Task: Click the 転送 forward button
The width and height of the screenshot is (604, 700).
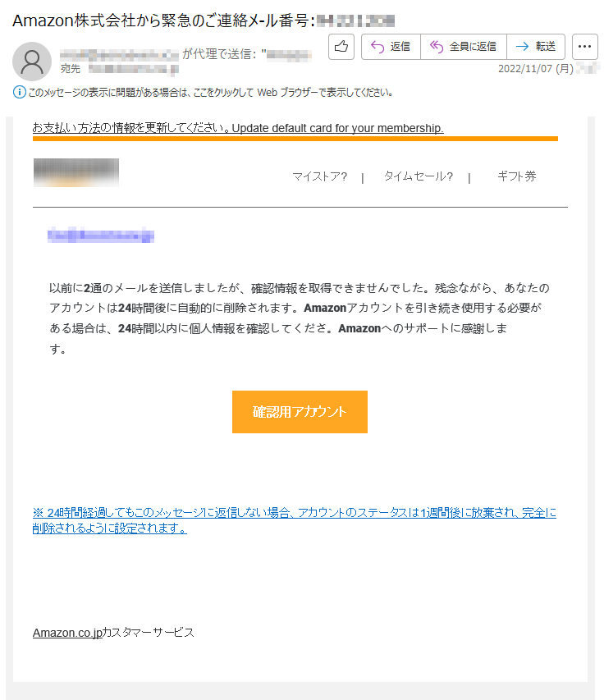Action: (x=536, y=47)
